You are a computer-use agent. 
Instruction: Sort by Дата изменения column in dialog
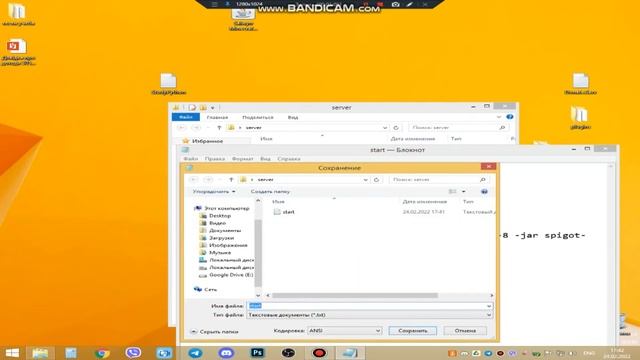424,202
